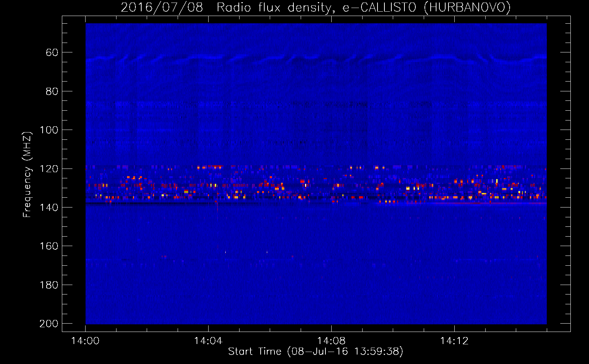589x364 pixels.
Task: Click the 14:08 time tick label
Action: click(331, 341)
